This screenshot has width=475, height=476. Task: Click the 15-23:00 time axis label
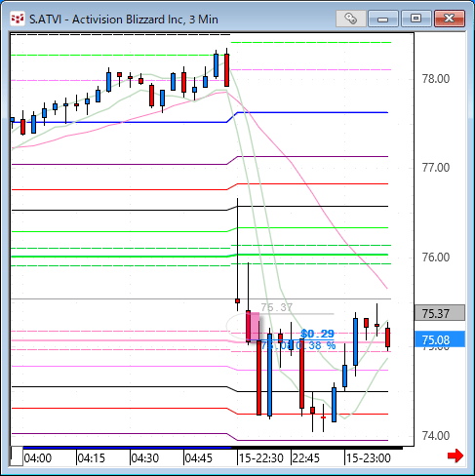click(369, 458)
